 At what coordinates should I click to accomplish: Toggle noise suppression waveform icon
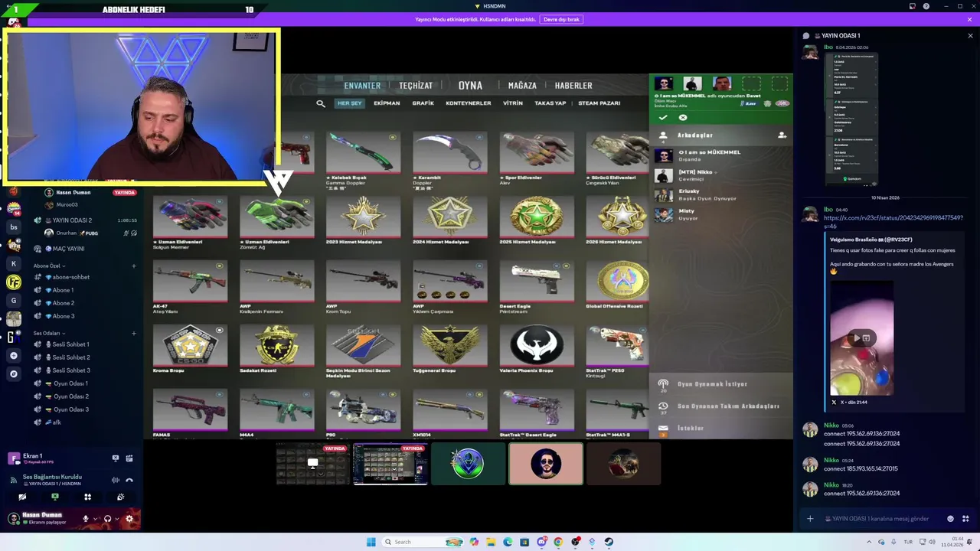tap(116, 480)
